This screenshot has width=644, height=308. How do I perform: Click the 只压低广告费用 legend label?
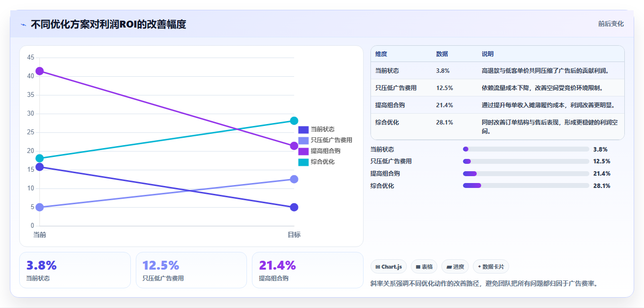(332, 140)
